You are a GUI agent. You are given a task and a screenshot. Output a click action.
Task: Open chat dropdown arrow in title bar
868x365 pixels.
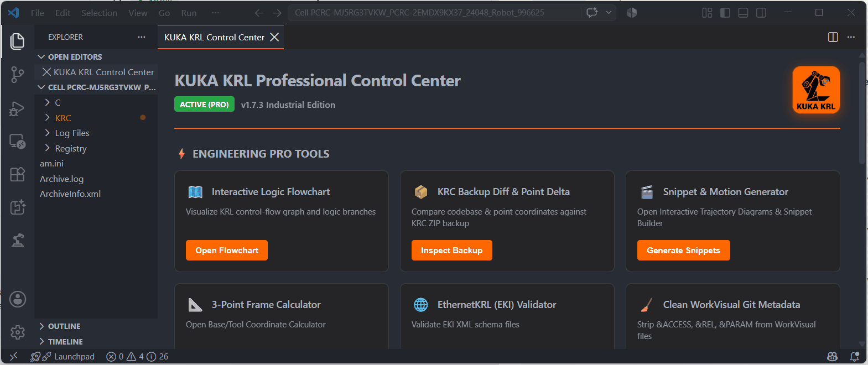609,13
